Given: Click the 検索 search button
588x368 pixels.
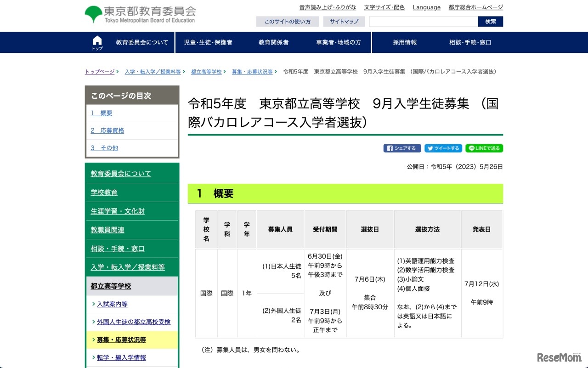Looking at the screenshot, I should click(x=490, y=22).
